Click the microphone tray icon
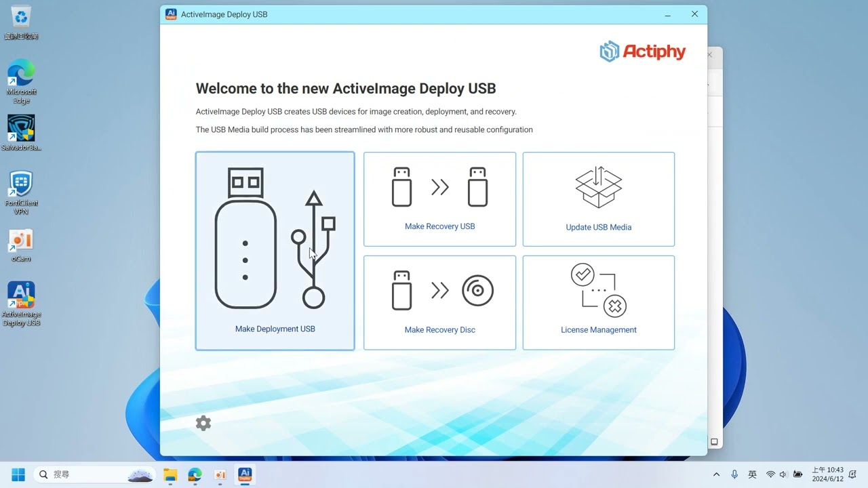This screenshot has width=868, height=488. tap(734, 474)
